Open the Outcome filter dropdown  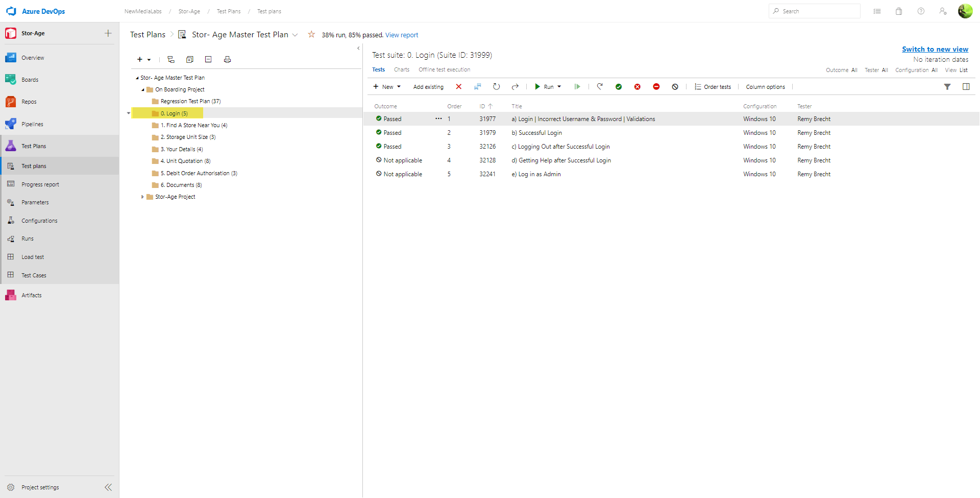point(842,70)
